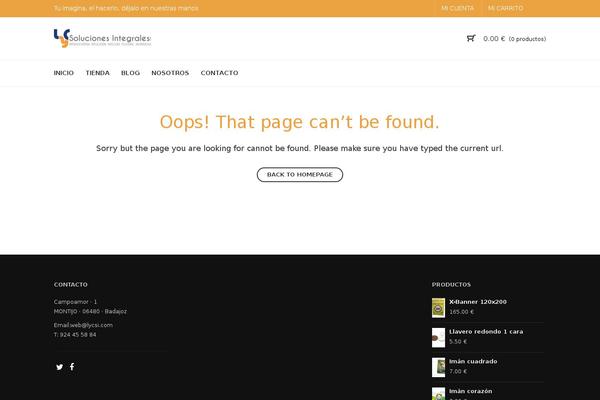Visit the Facebook page icon
The image size is (600, 400).
click(x=72, y=367)
